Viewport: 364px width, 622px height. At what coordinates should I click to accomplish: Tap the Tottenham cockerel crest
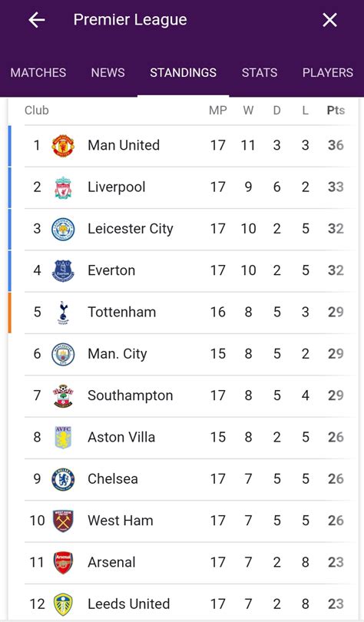pyautogui.click(x=63, y=313)
